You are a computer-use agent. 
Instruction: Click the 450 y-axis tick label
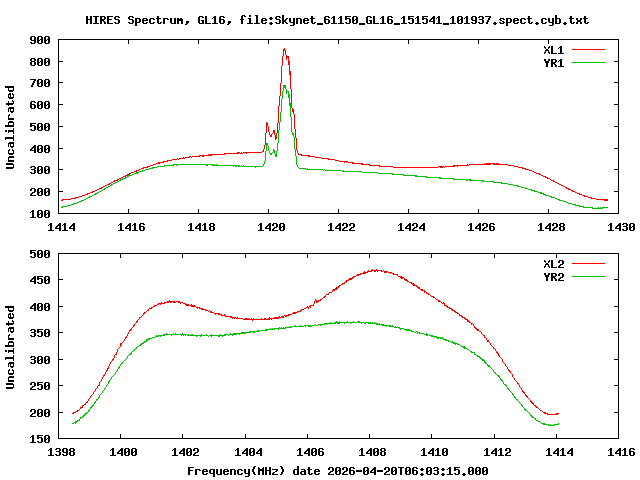[40, 281]
